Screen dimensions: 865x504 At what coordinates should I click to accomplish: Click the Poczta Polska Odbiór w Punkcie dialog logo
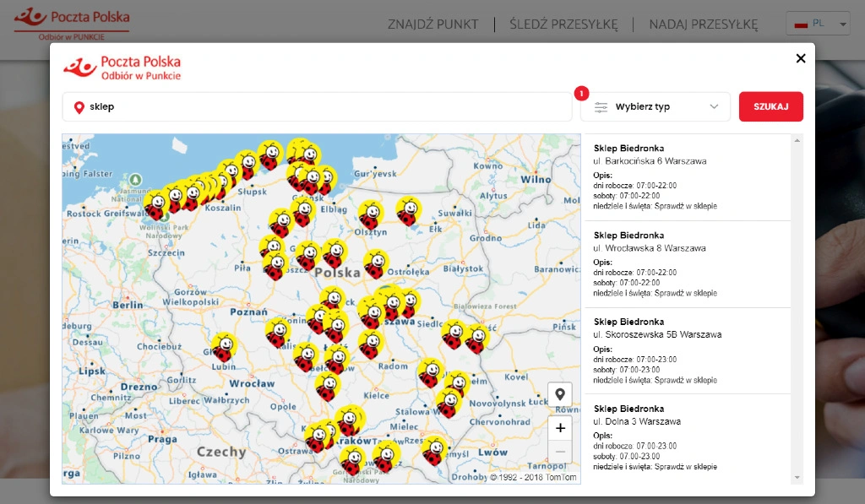(x=122, y=68)
